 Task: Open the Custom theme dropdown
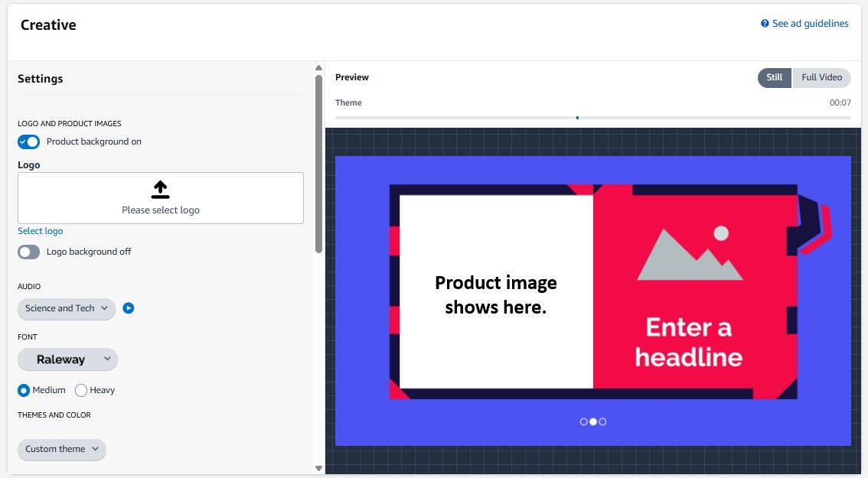click(x=61, y=450)
